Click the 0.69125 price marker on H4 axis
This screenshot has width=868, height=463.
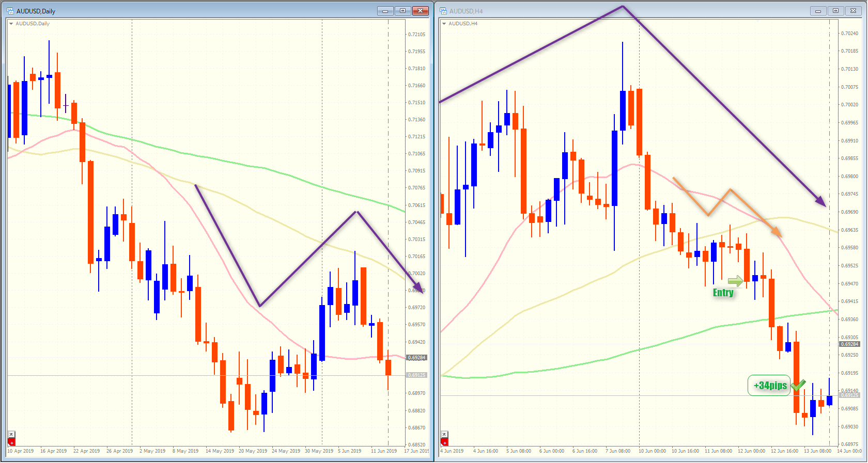coord(850,395)
